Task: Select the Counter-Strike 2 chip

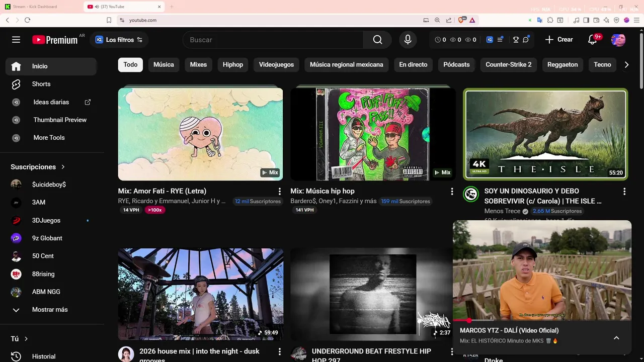Action: (x=508, y=64)
